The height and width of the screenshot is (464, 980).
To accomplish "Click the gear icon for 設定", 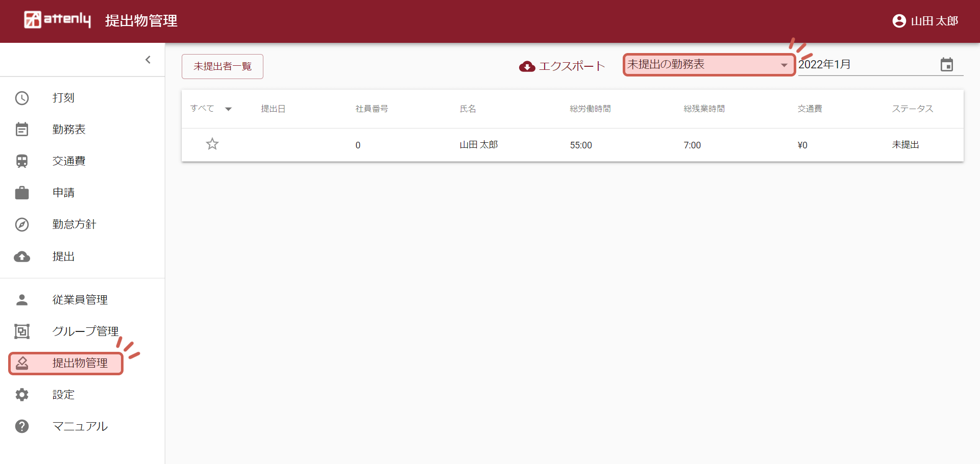I will click(x=22, y=395).
